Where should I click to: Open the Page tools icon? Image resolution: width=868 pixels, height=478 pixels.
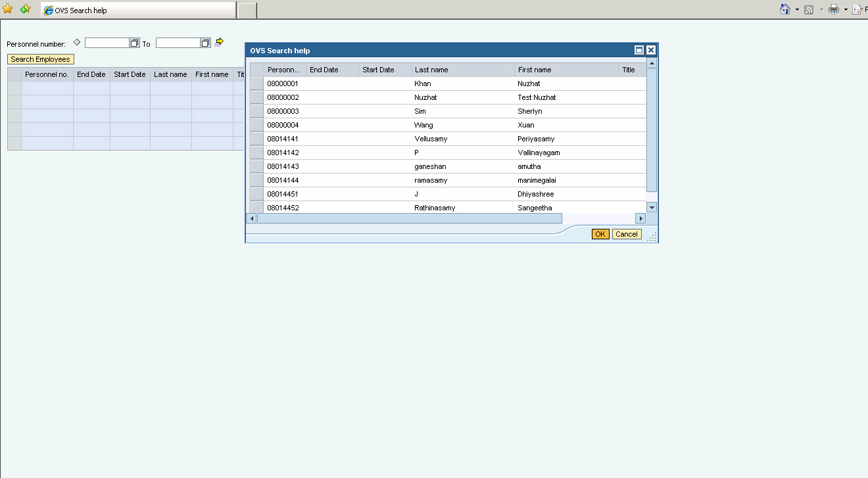click(x=858, y=9)
